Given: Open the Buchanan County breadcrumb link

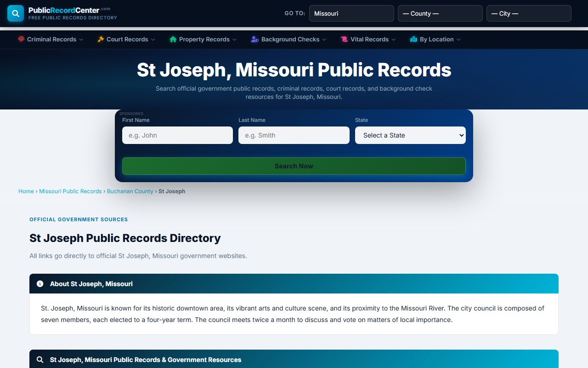Looking at the screenshot, I should coord(130,191).
